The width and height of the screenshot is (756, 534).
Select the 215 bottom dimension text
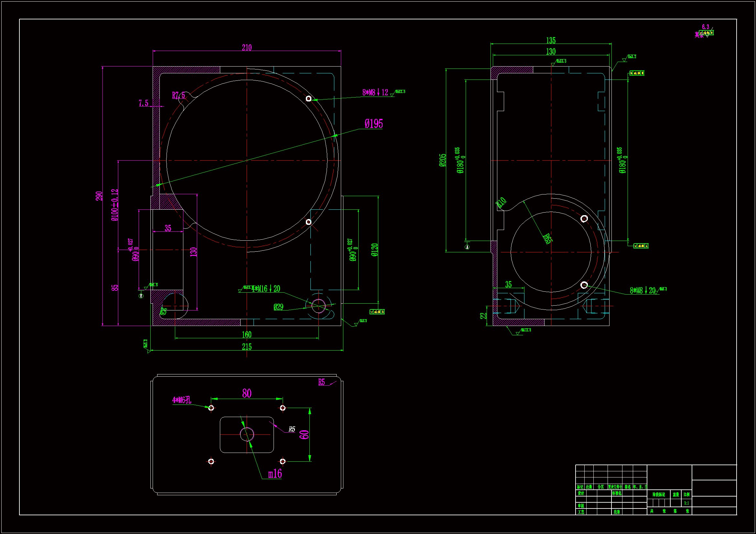pos(247,347)
